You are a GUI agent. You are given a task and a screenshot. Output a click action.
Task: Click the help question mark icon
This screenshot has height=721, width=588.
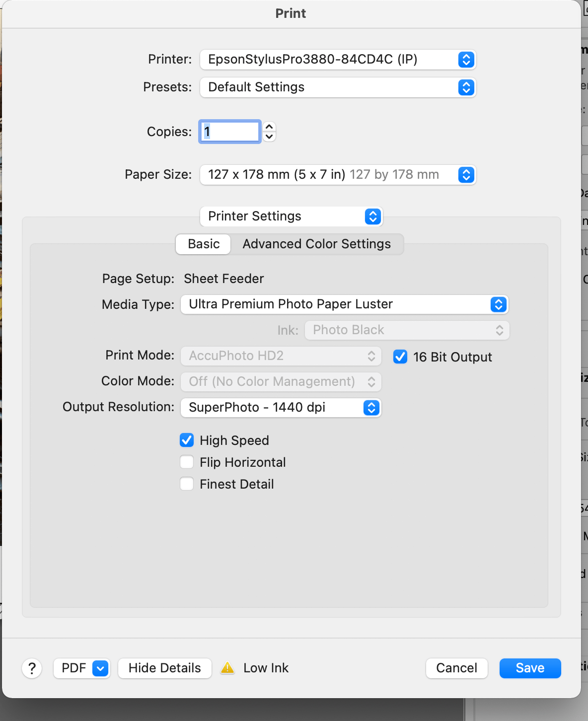click(x=32, y=668)
